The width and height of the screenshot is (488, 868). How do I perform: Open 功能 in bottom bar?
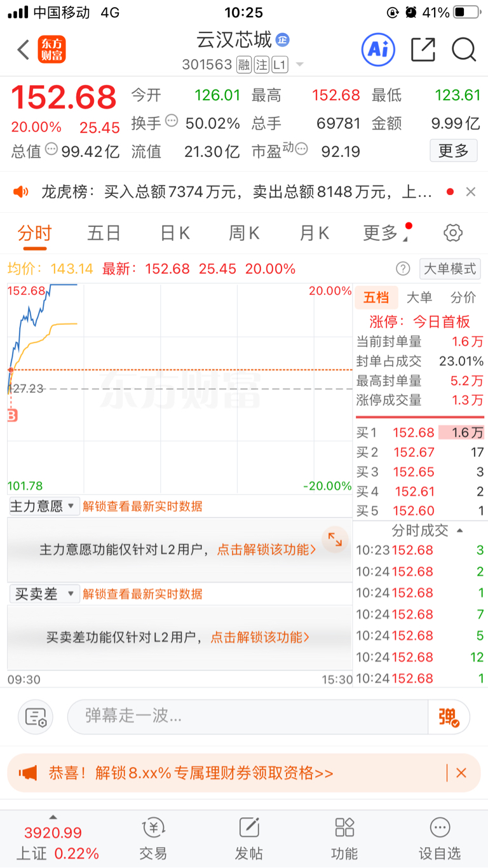pyautogui.click(x=344, y=839)
